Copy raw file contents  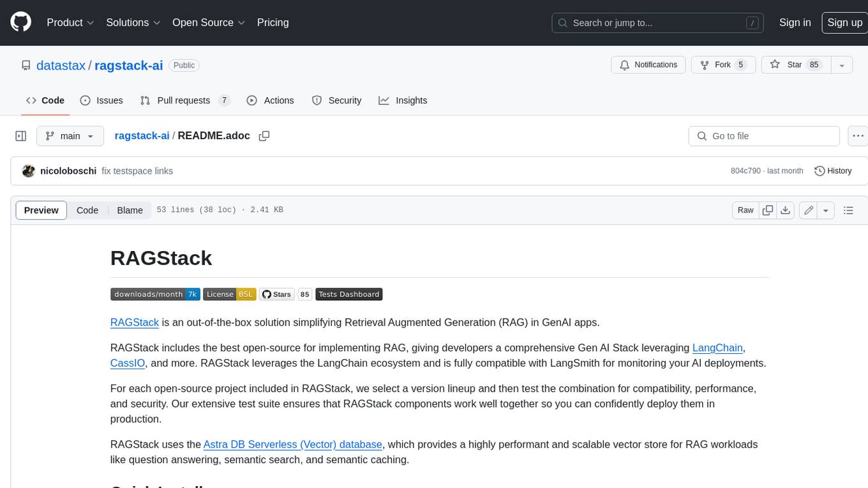point(768,210)
